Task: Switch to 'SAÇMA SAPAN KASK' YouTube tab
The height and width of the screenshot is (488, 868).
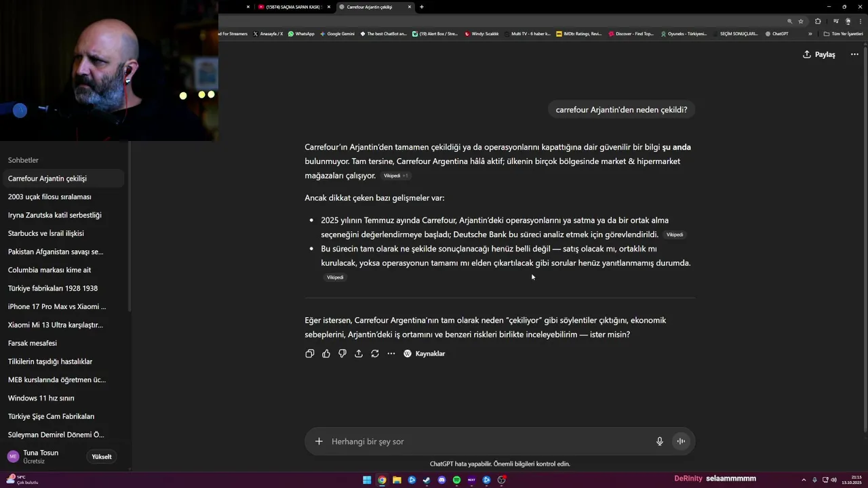Action: click(292, 7)
